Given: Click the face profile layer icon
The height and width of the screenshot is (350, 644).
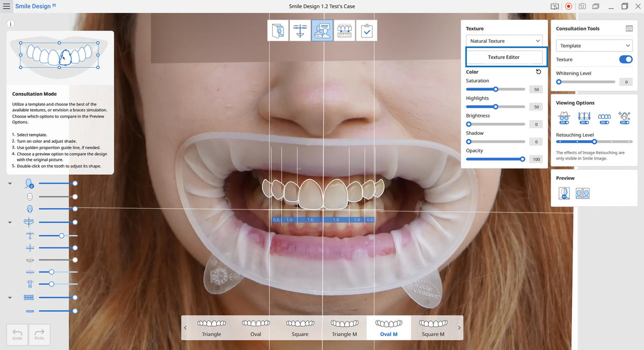Looking at the screenshot, I should pyautogui.click(x=30, y=184).
